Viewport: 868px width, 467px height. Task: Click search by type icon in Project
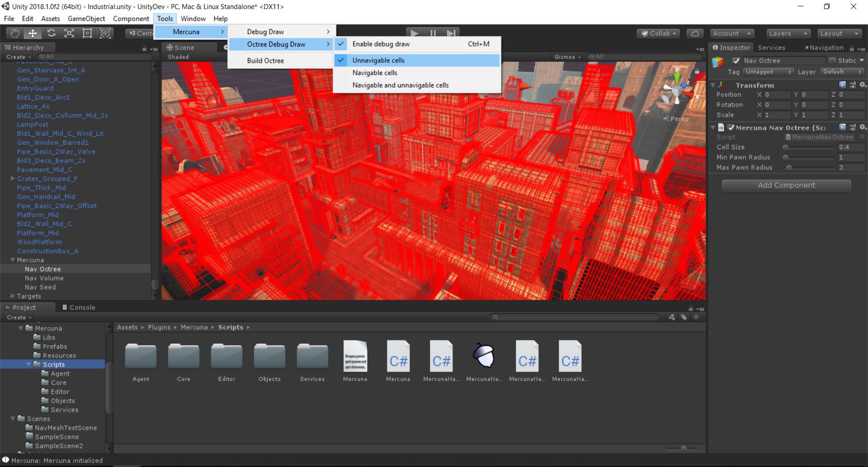672,317
